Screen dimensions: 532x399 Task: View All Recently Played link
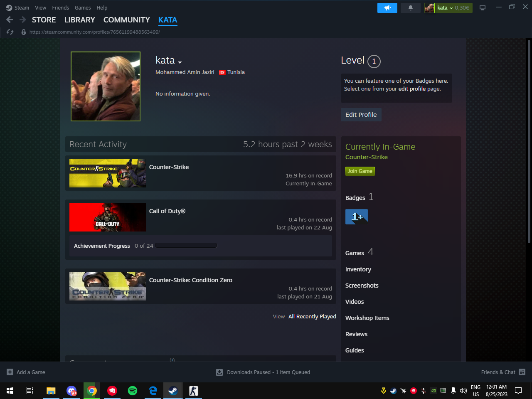[x=312, y=317]
